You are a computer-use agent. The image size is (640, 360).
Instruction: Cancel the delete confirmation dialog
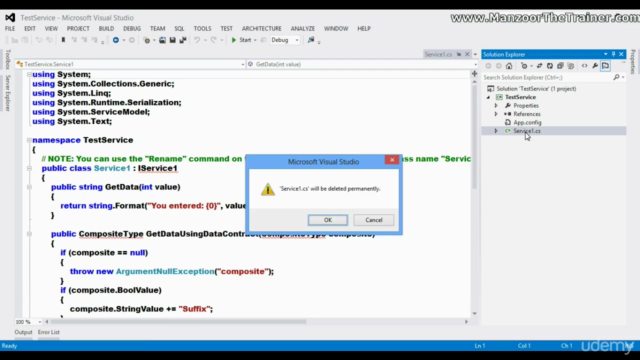click(373, 220)
